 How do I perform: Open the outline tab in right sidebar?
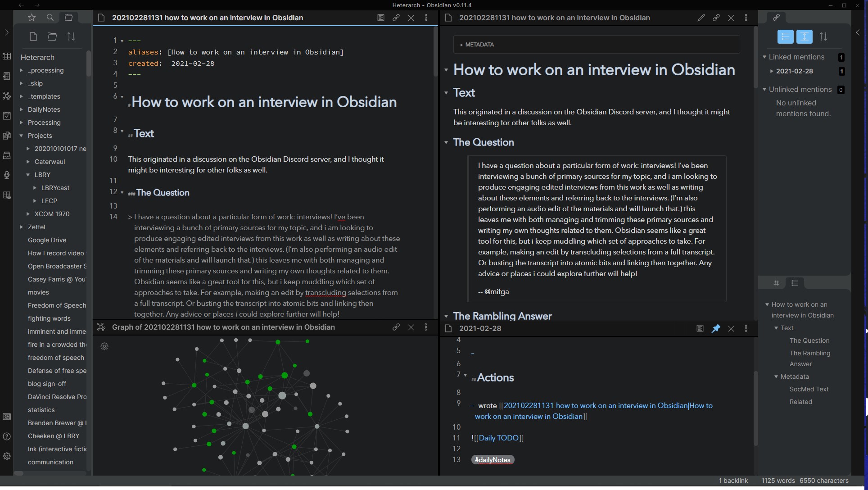795,283
